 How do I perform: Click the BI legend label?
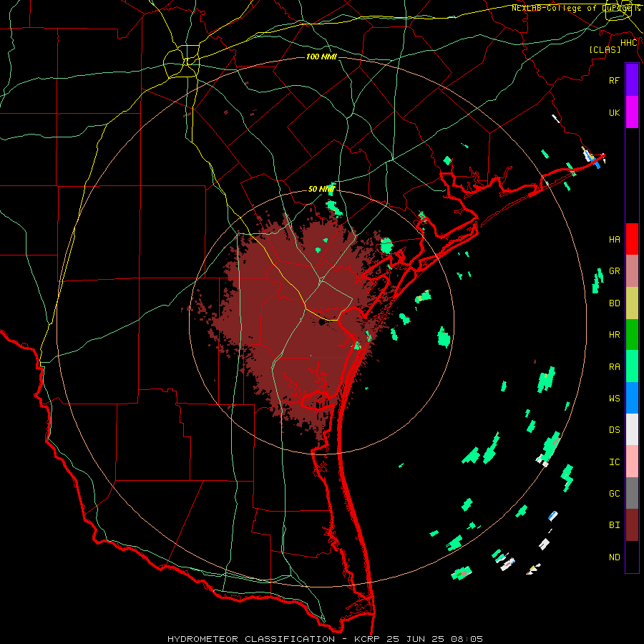point(615,525)
